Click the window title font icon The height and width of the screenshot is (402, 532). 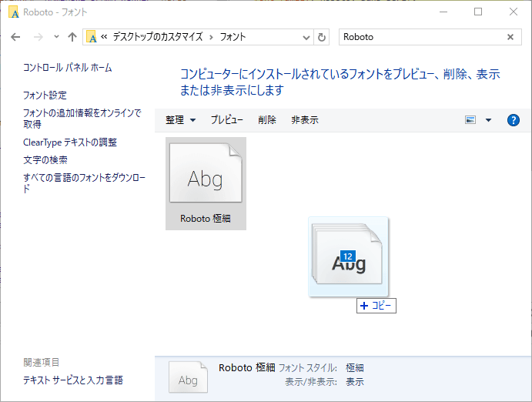[14, 12]
